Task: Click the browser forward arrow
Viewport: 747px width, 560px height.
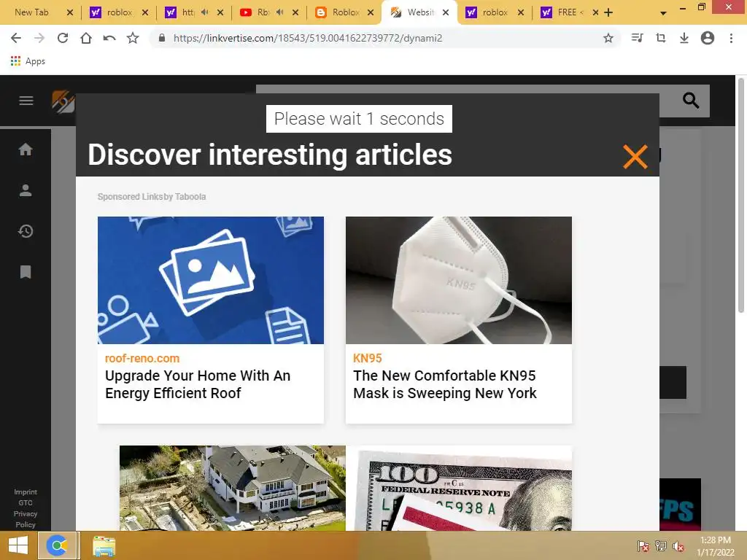Action: (x=39, y=38)
